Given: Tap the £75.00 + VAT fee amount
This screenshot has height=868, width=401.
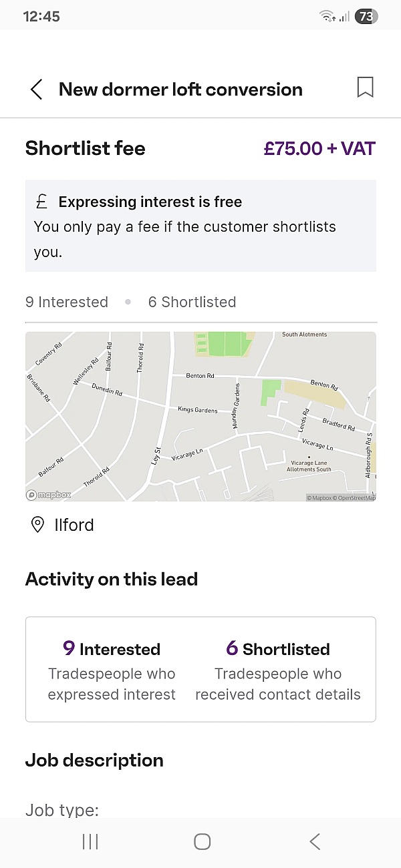Looking at the screenshot, I should point(319,148).
